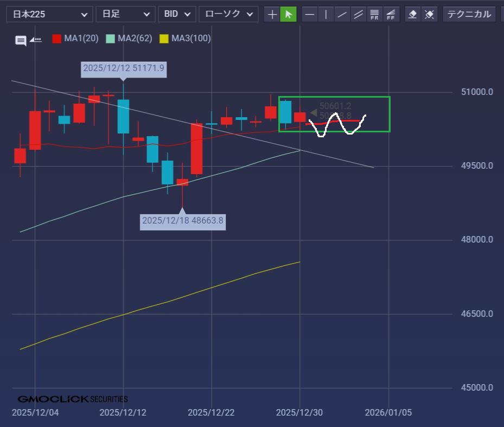Collapse the indicator legend arrow

click(x=35, y=40)
